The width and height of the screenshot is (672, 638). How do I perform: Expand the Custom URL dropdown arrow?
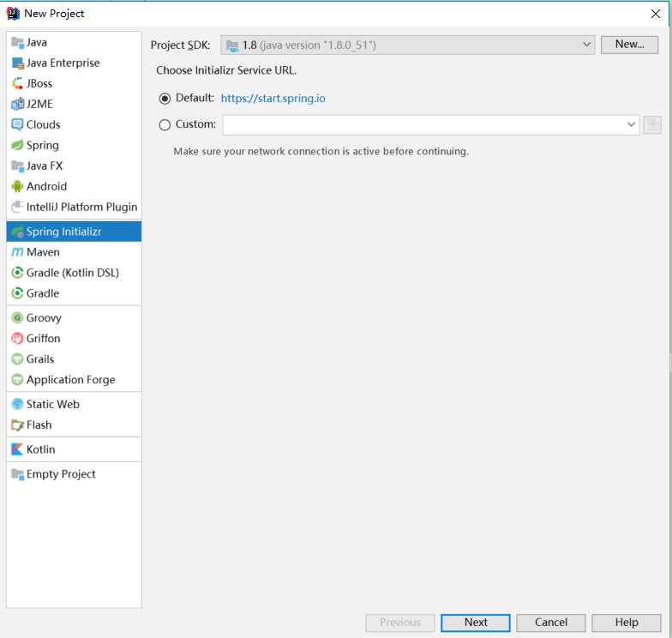click(631, 125)
